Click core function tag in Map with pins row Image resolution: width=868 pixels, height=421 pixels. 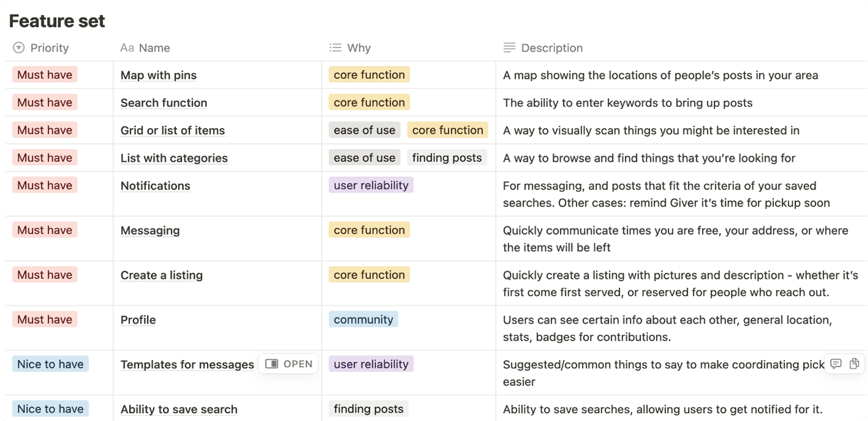point(369,74)
